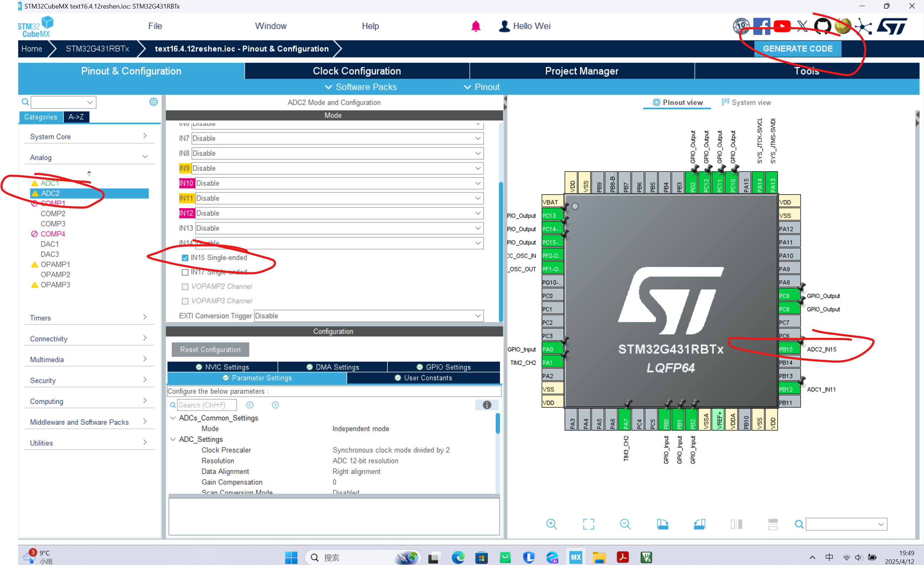Click the parameter info icon
The height and width of the screenshot is (565, 924).
tap(486, 405)
